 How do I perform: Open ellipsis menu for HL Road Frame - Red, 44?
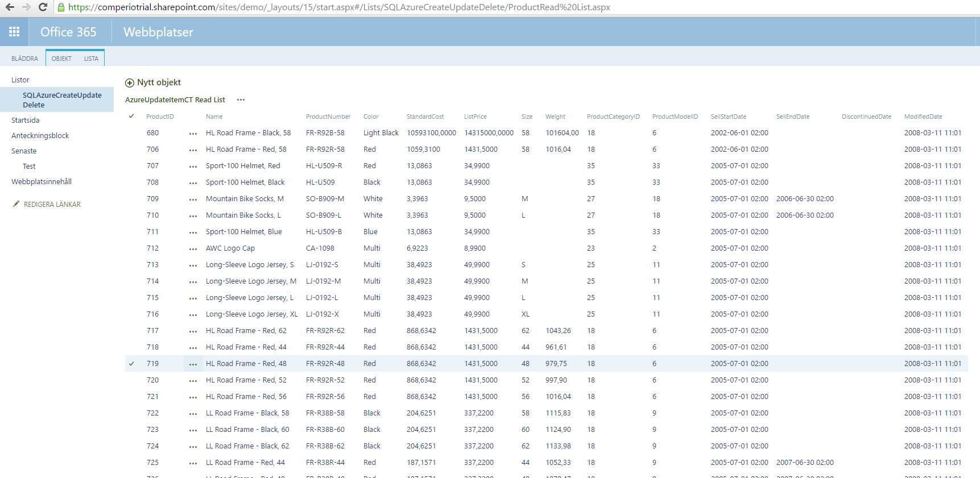(x=193, y=348)
